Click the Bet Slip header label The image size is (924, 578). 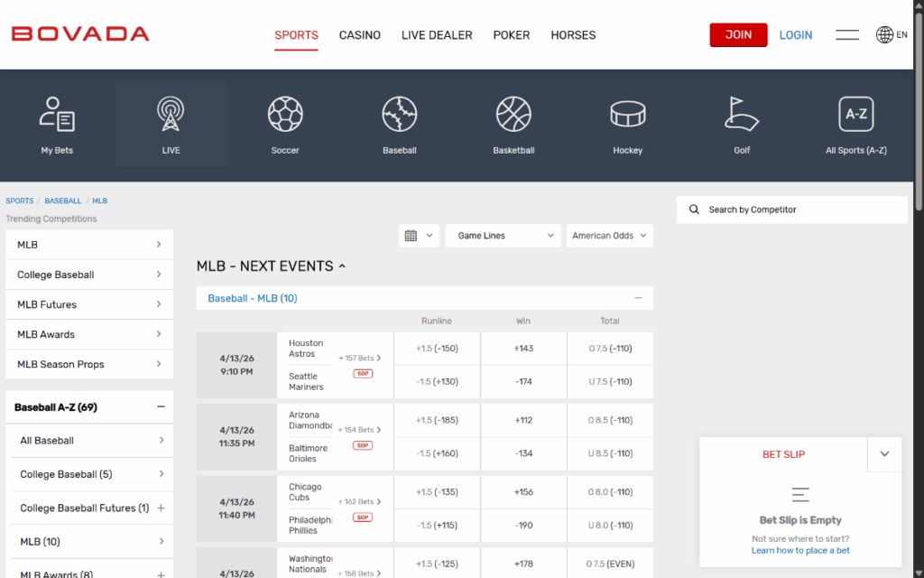click(784, 455)
